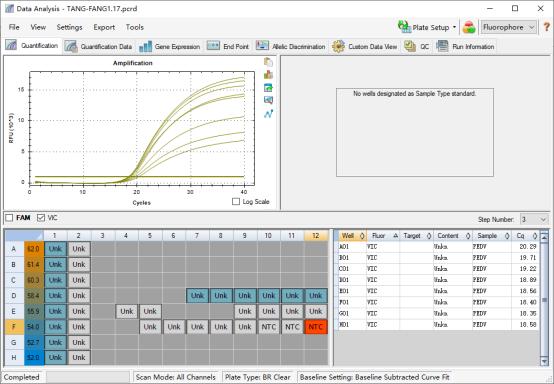The image size is (554, 384).
Task: Click the 62.0 temperature gradient cell
Action: (34, 249)
